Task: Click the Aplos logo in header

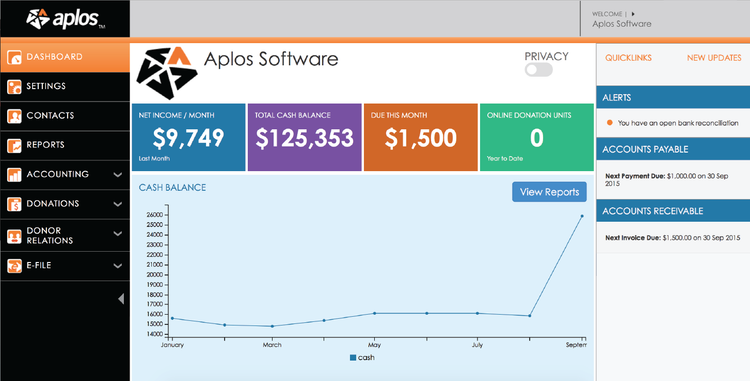Action: [x=65, y=19]
